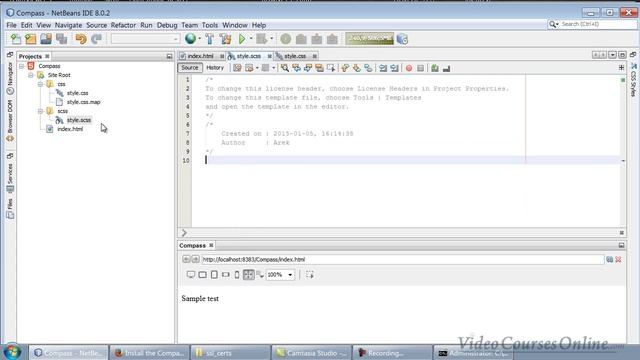
Task: Run the project with green play icon
Action: pyautogui.click(x=242, y=39)
